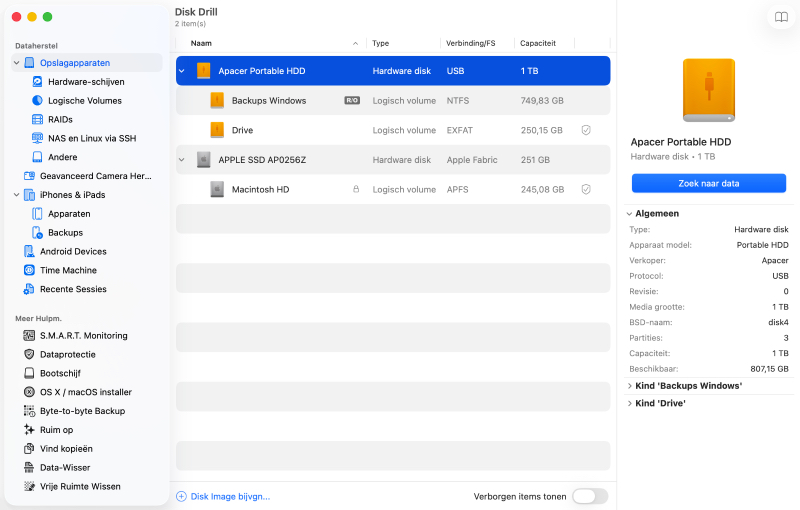The image size is (800, 510).
Task: Collapse the Opslagapparaten sidebar group
Action: [16, 63]
